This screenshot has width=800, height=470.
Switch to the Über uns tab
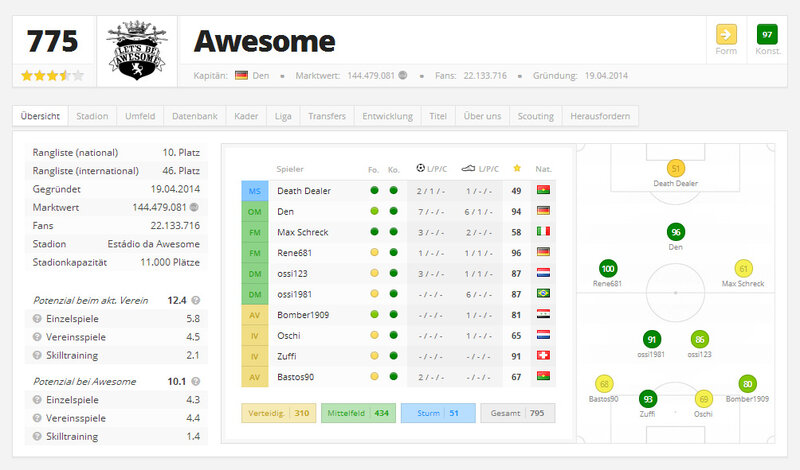pos(482,116)
